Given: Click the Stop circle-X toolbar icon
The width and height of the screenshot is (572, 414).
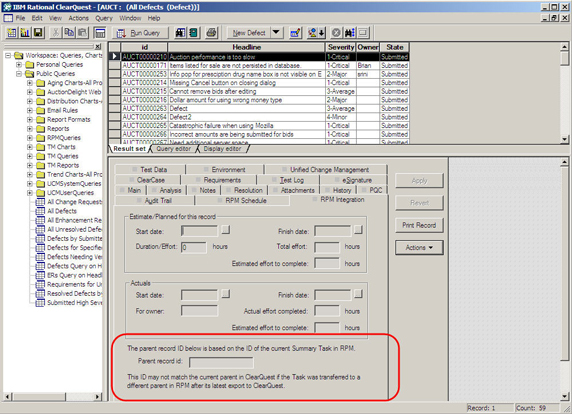Looking at the screenshot, I should pos(336,33).
